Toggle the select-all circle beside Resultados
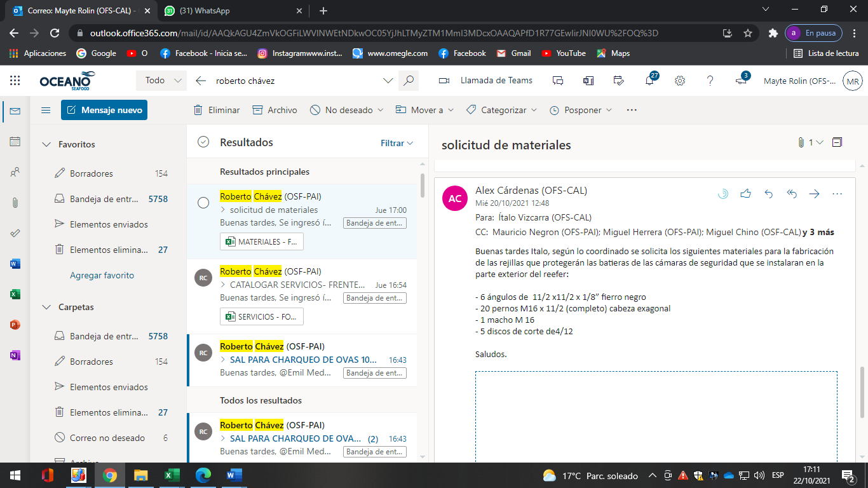Image resolution: width=868 pixels, height=488 pixels. coord(203,142)
